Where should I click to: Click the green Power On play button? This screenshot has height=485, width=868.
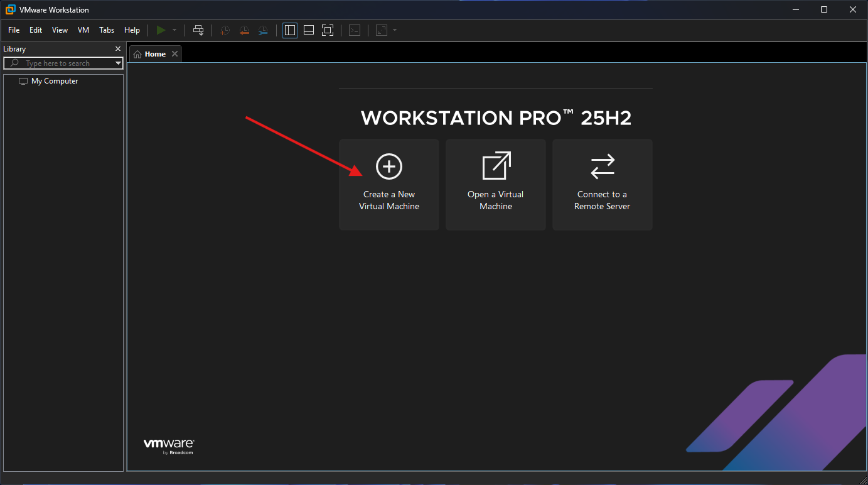click(161, 30)
